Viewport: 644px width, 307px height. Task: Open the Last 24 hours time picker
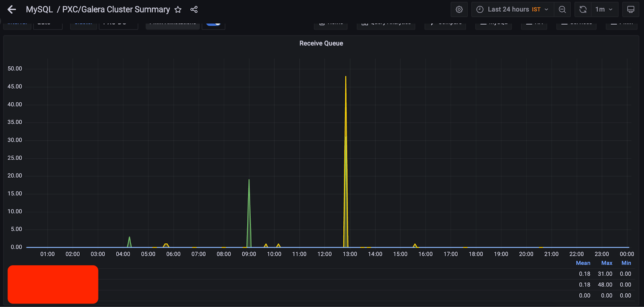point(513,9)
